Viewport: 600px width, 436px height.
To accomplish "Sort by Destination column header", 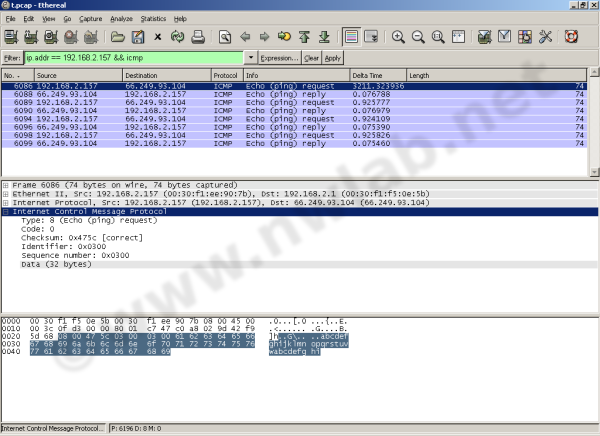I will click(167, 75).
